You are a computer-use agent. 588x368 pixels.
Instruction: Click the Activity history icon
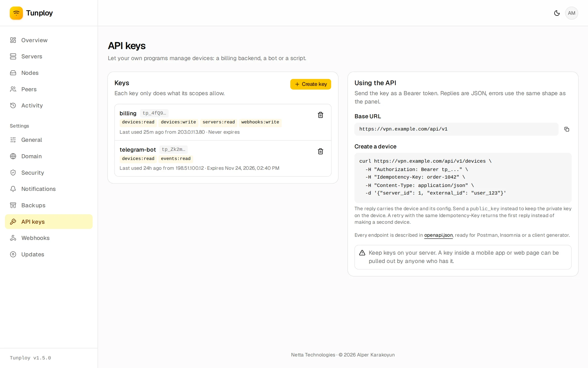tap(13, 105)
